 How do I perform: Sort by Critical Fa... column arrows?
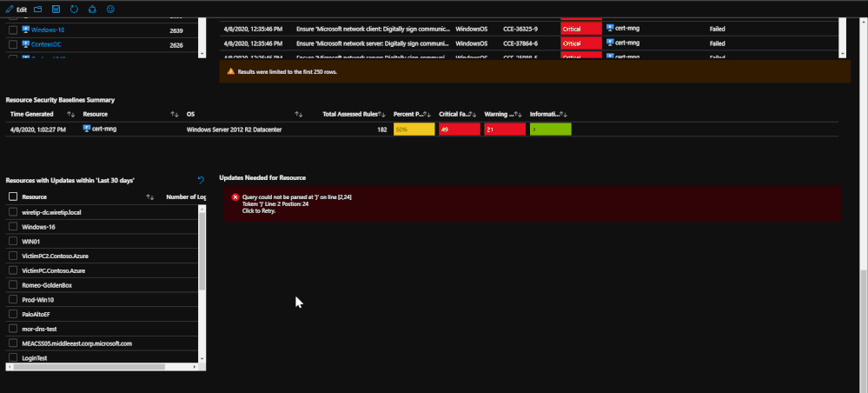[x=472, y=114]
